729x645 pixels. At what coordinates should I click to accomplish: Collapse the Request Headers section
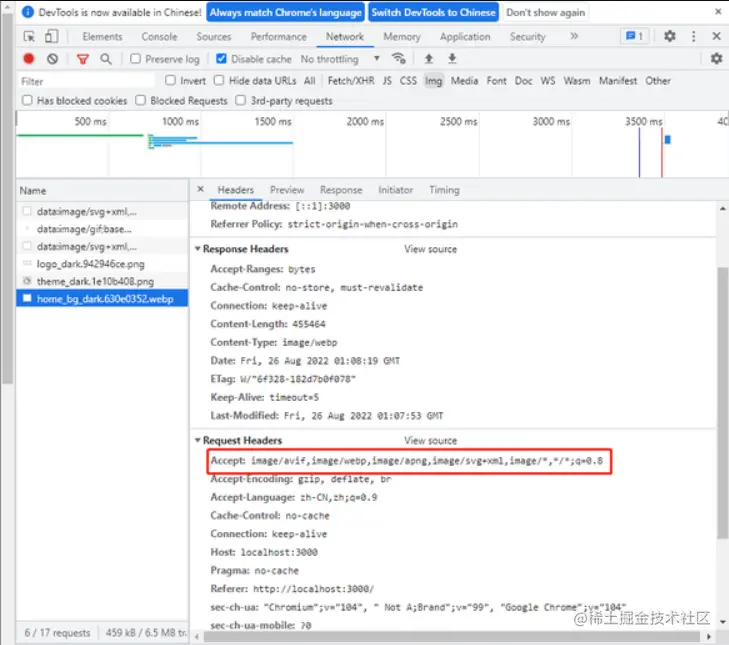click(198, 440)
